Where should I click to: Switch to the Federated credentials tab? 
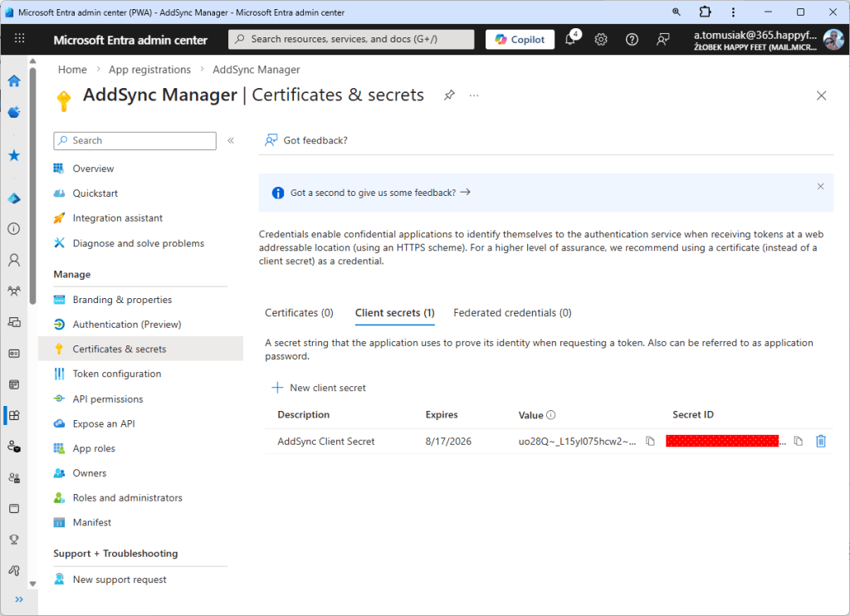512,313
